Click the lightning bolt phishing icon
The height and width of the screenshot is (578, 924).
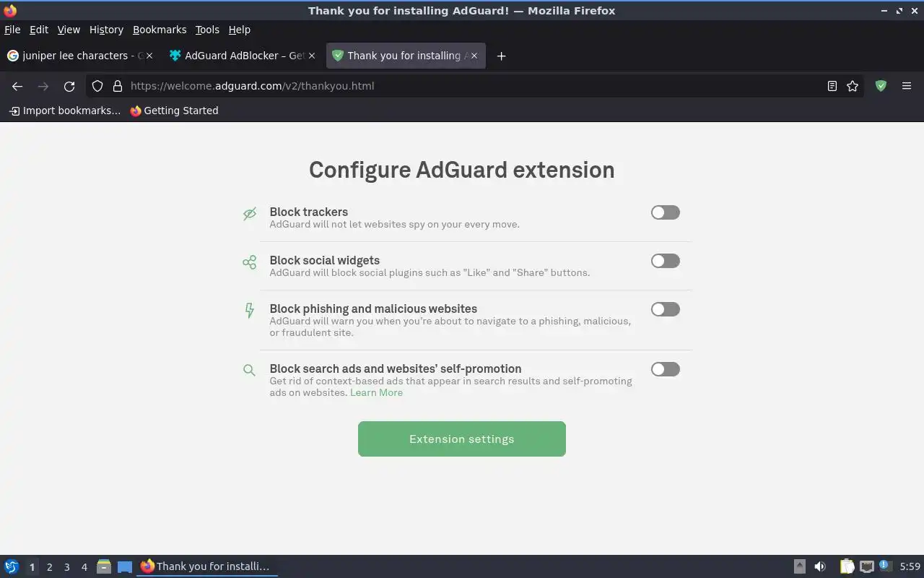pos(250,311)
